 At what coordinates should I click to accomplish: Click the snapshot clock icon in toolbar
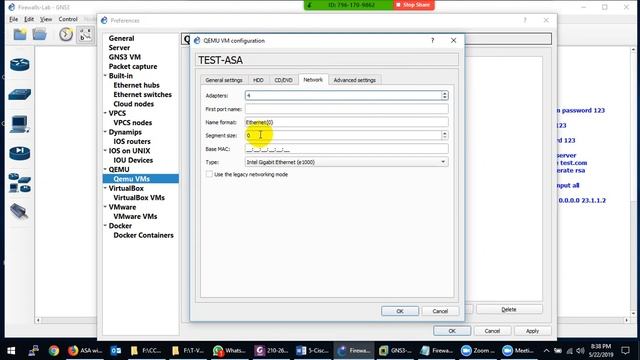pyautogui.click(x=66, y=34)
